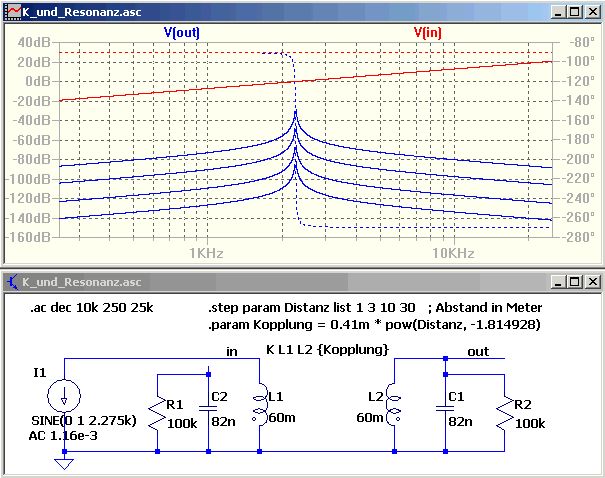Viewport: 605px width, 478px height.
Task: Click the I1 current source symbol
Action: click(64, 396)
